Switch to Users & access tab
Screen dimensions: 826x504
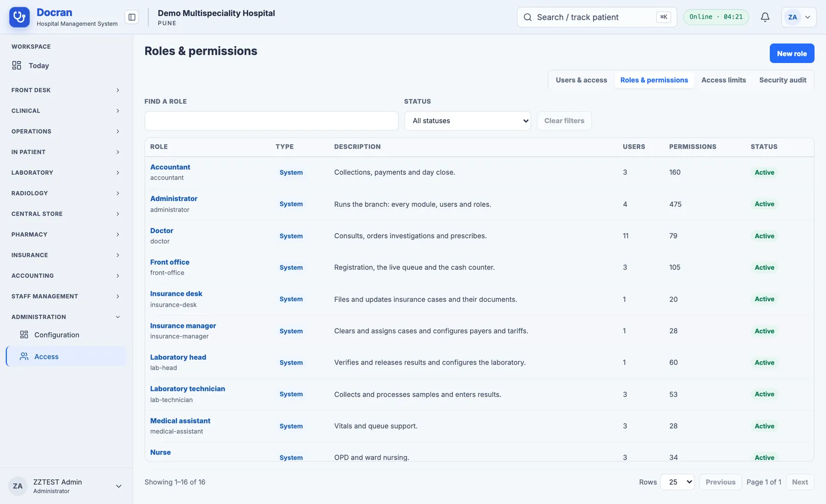(581, 80)
